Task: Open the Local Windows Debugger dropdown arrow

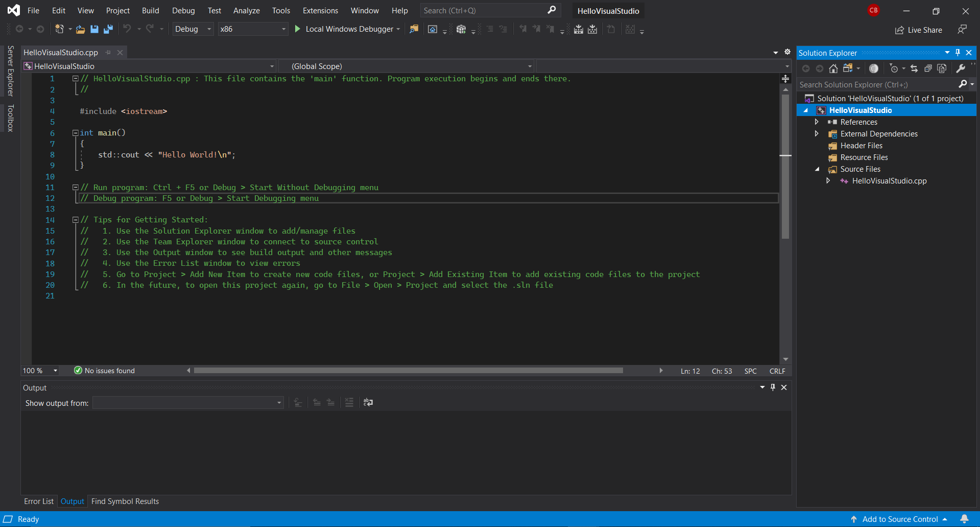Action: tap(398, 29)
